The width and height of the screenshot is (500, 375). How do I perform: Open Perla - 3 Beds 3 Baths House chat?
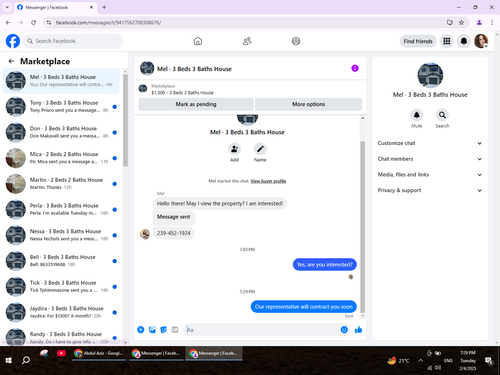(x=62, y=209)
